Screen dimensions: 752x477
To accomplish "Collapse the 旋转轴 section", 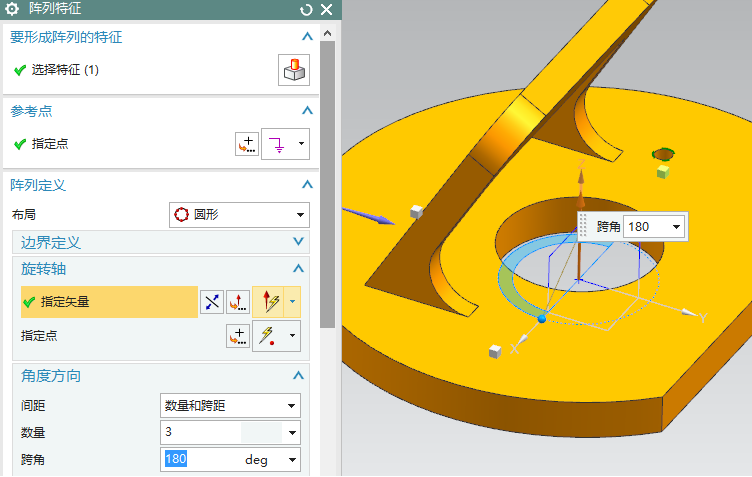I will [297, 269].
